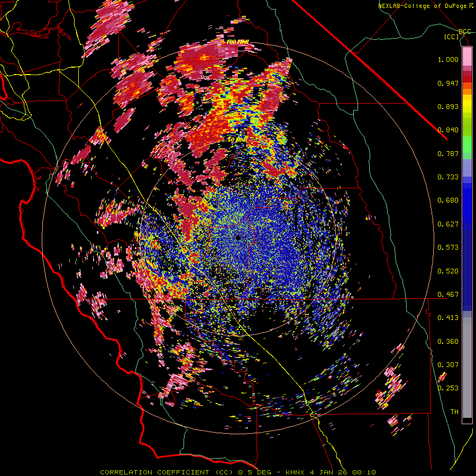Image resolution: width=476 pixels, height=476 pixels.
Task: Select the 0.467 scale value
Action: 448,295
